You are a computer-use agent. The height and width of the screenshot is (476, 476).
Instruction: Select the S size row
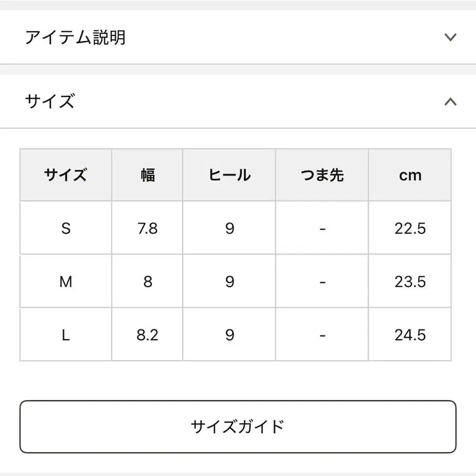pos(66,228)
